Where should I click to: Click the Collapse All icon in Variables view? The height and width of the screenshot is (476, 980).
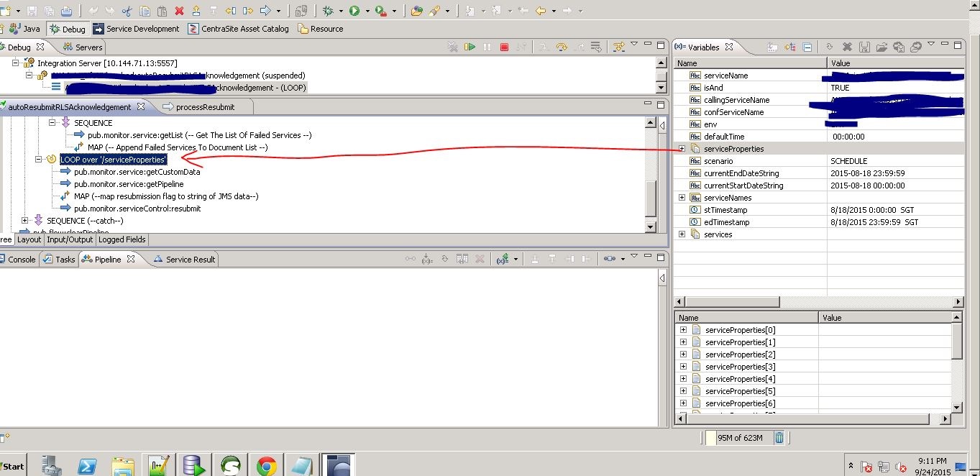click(807, 47)
